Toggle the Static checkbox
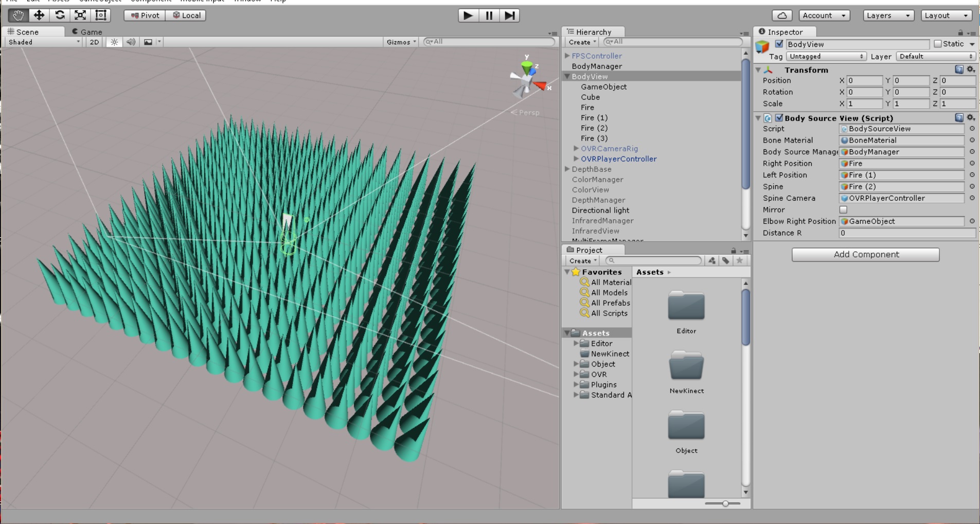 coord(938,44)
